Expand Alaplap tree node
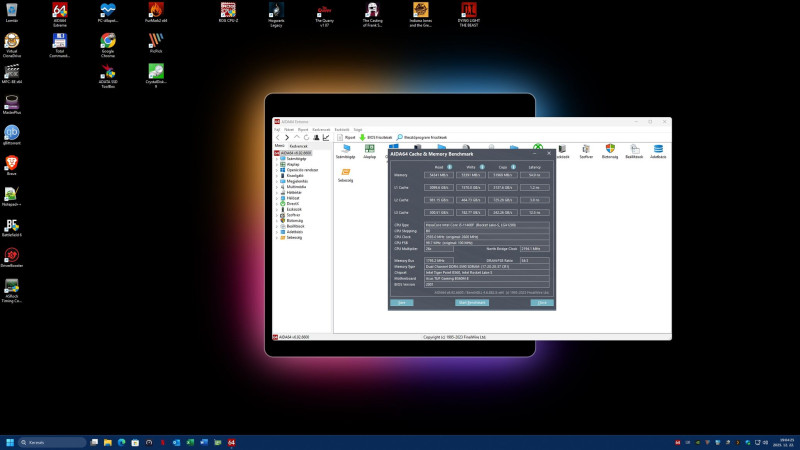Image resolution: width=800 pixels, height=450 pixels. click(277, 164)
